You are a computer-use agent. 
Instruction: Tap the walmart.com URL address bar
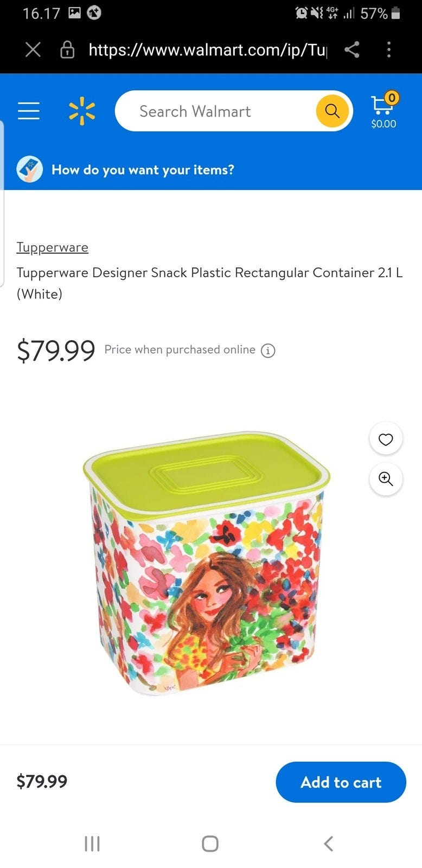click(x=207, y=50)
